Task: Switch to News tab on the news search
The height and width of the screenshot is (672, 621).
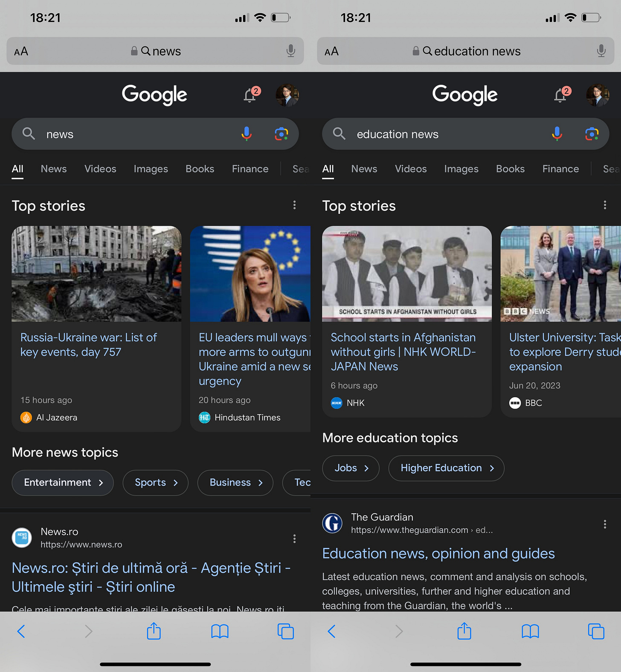Action: 54,169
